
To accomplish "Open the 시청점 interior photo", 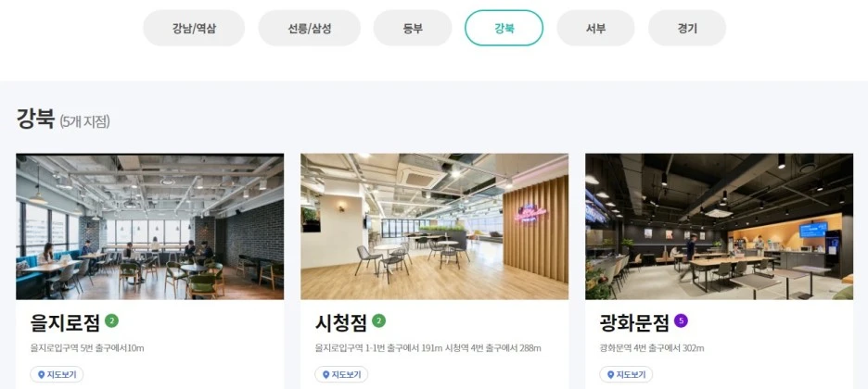I will coord(435,227).
